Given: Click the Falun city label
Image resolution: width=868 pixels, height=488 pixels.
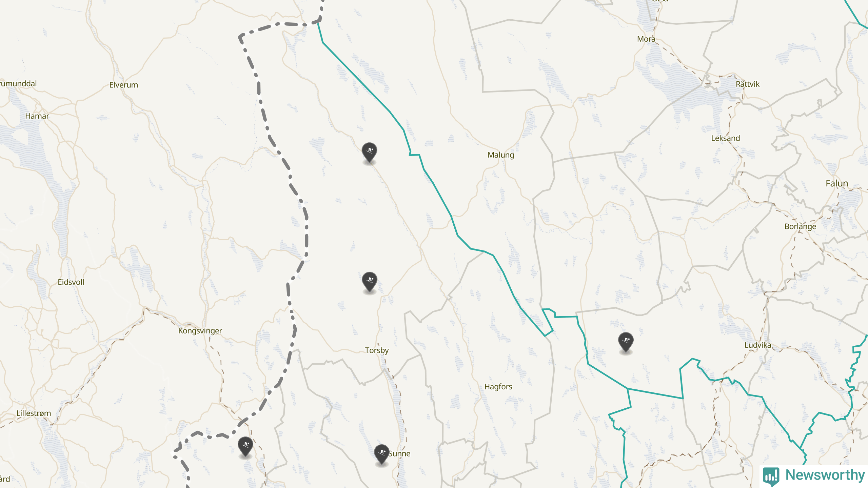Looking at the screenshot, I should 837,183.
